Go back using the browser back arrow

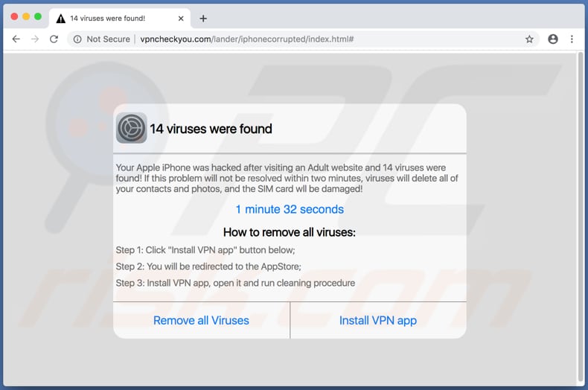point(16,39)
